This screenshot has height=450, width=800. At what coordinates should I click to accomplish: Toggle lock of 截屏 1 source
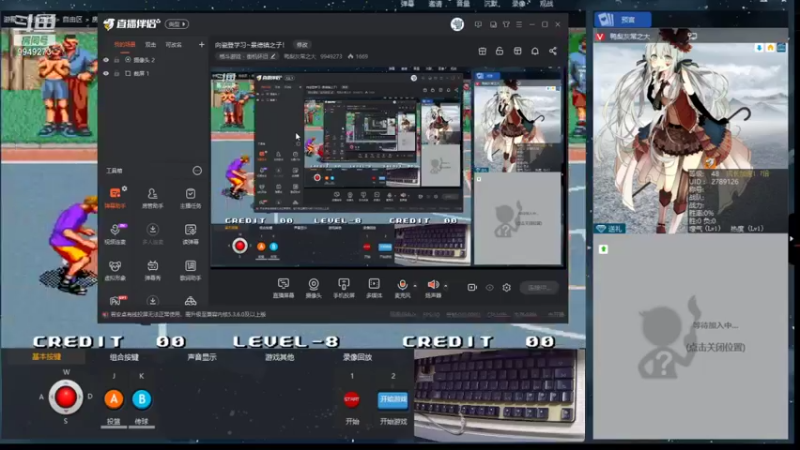pyautogui.click(x=117, y=73)
